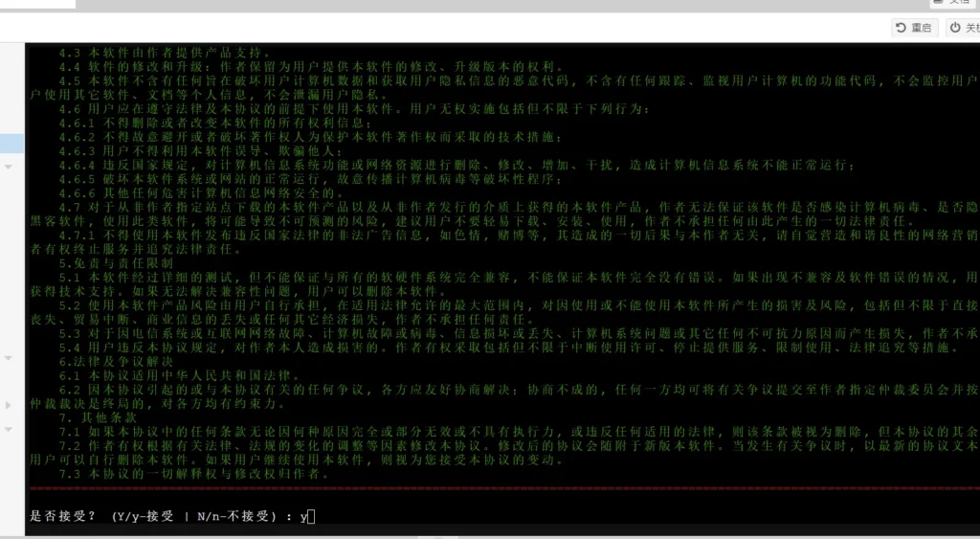Screen dimensions: 980x539
Task: Click the terminal cursor after the typed y
Action: click(312, 516)
